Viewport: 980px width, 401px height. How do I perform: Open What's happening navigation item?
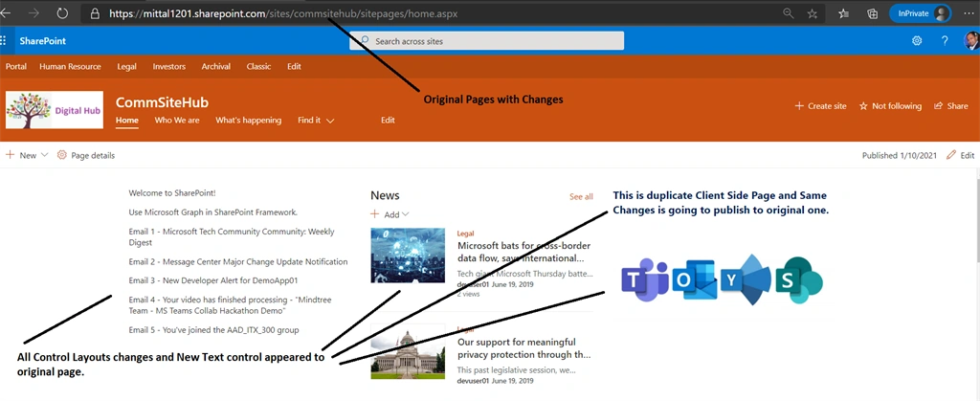249,121
